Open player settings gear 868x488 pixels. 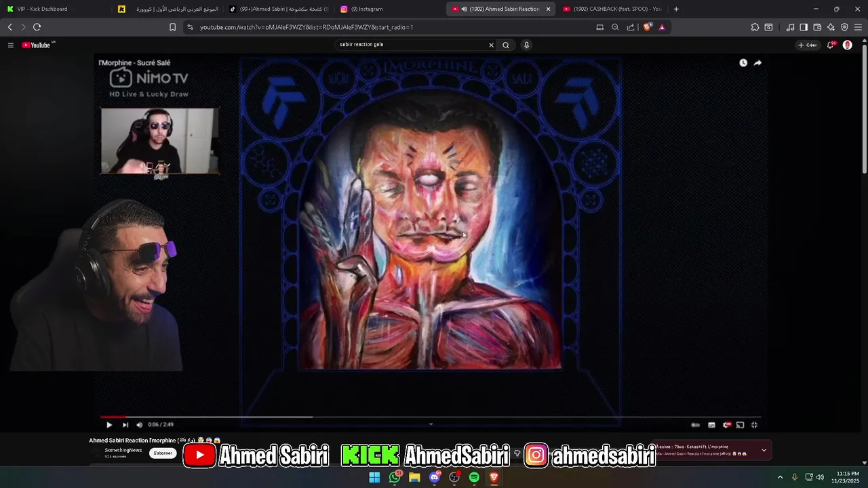click(726, 425)
